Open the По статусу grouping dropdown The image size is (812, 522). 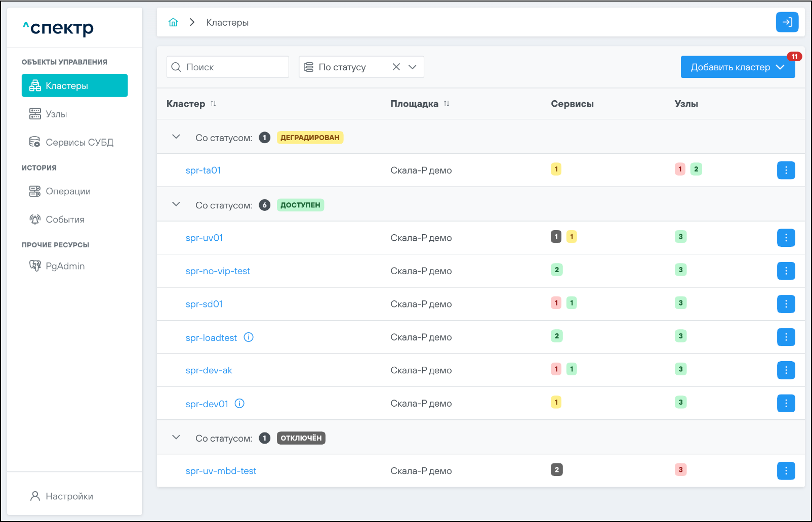click(x=413, y=67)
